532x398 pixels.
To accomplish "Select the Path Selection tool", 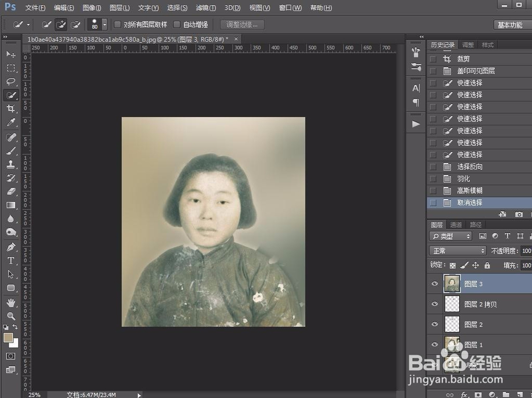I will [11, 274].
